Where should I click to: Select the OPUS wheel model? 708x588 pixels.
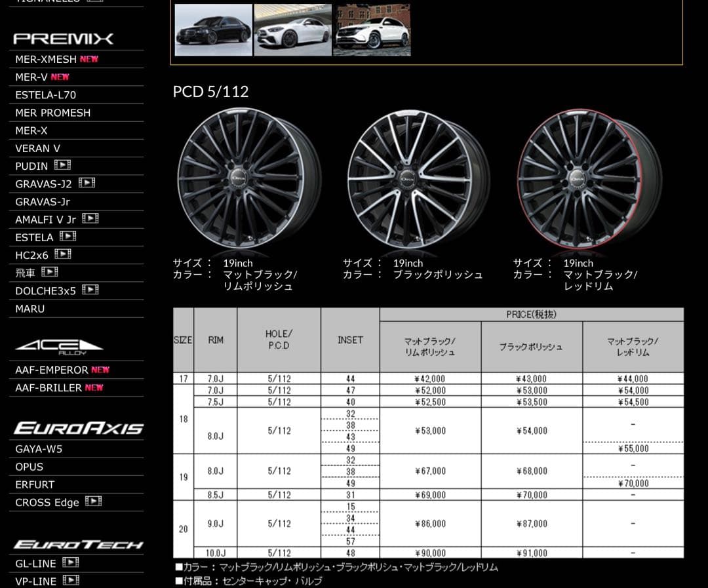click(x=29, y=467)
